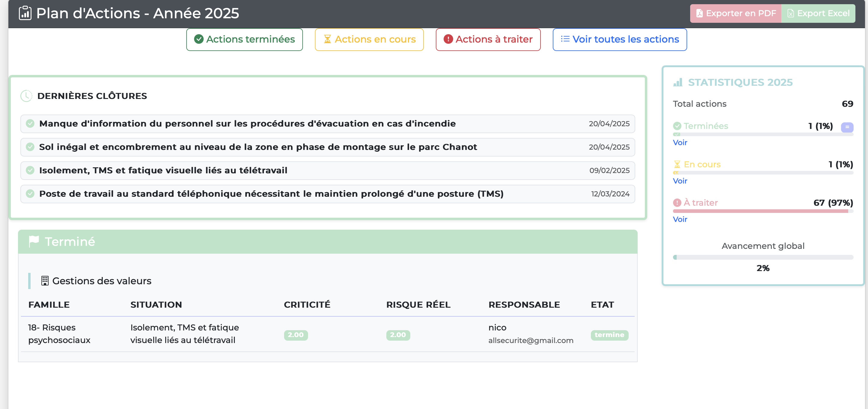The height and width of the screenshot is (409, 868).
Task: Click the check icon beside Poste de travail au standard
Action: click(30, 194)
